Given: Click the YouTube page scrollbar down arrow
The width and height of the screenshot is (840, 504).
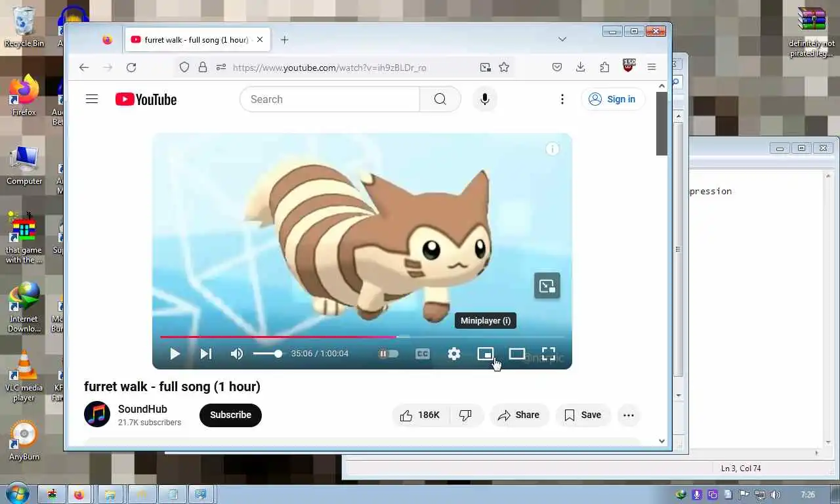Looking at the screenshot, I should (x=661, y=441).
